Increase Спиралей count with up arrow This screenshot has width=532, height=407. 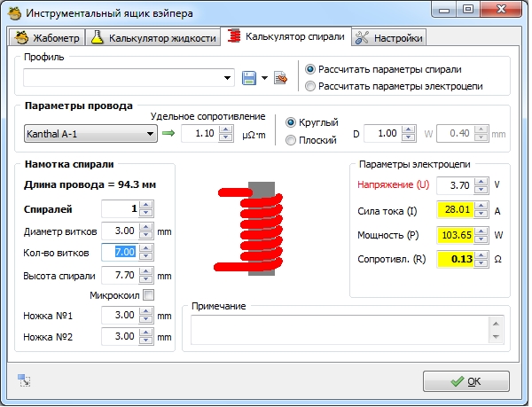146,205
